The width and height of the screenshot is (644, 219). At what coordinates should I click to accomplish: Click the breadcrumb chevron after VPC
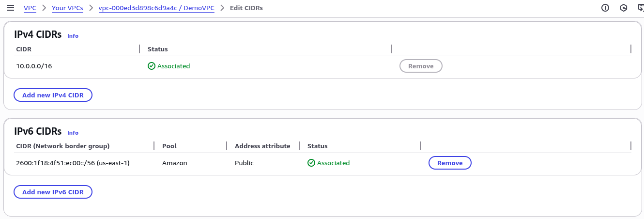coord(44,8)
